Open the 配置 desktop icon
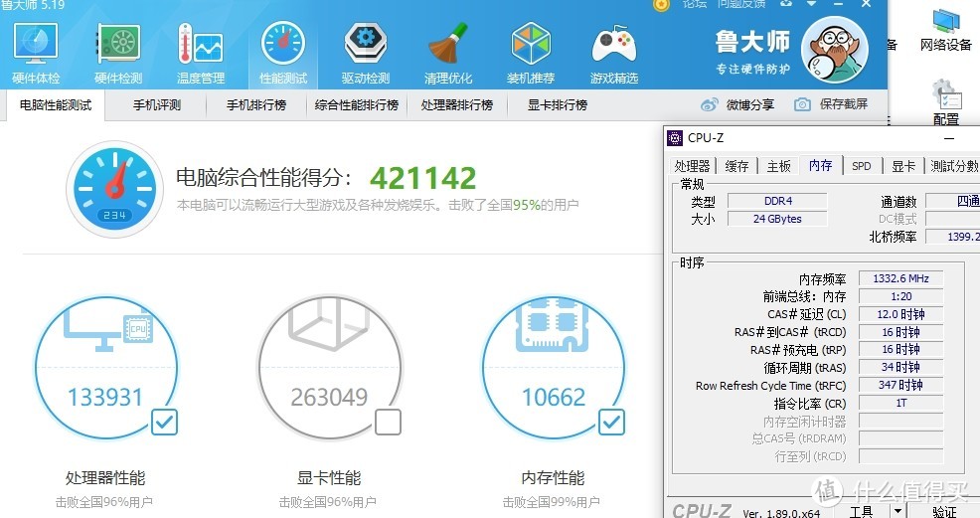The width and height of the screenshot is (980, 518). click(x=945, y=103)
